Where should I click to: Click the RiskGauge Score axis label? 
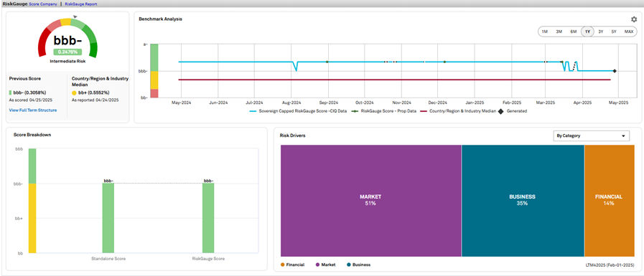point(208,259)
